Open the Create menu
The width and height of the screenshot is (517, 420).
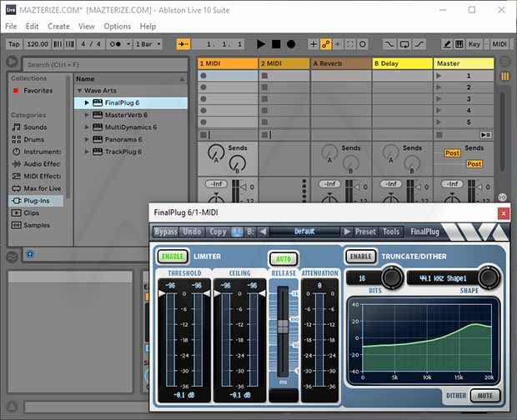coord(58,26)
